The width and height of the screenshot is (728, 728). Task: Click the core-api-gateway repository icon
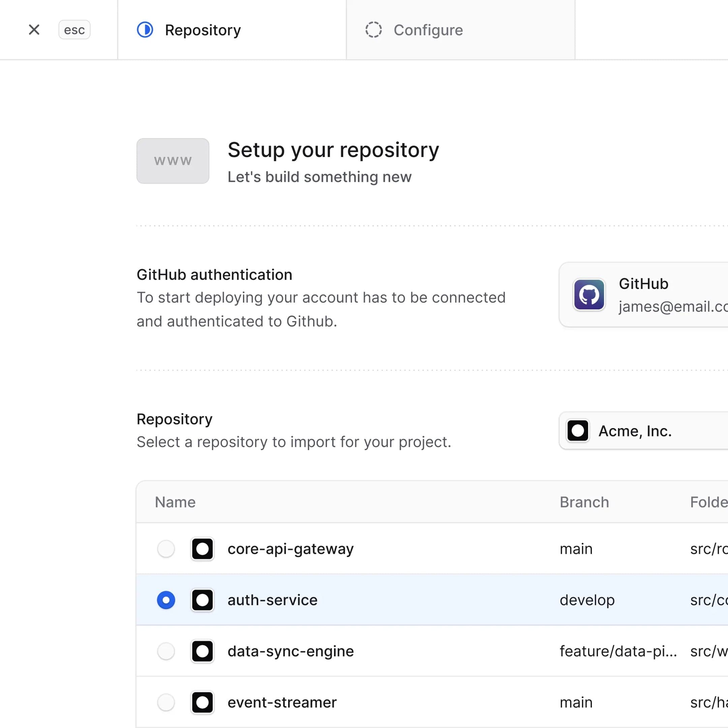[202, 549]
